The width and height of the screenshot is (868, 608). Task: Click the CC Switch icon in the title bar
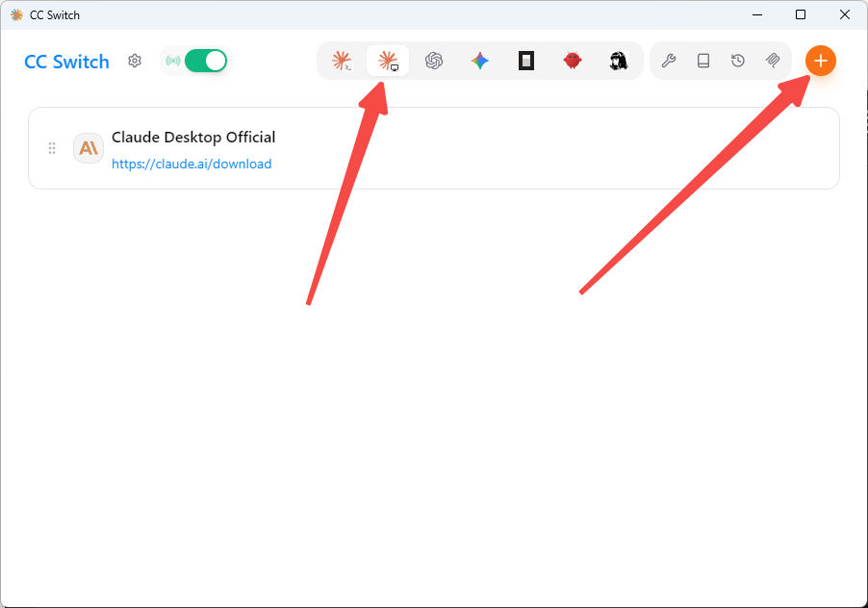tap(16, 15)
